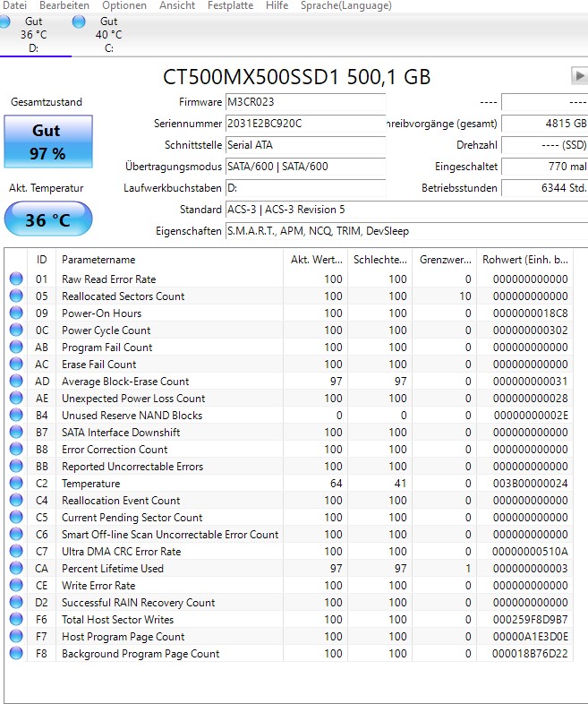Click the Eingeschaltet field 770 mal
Screen dimensions: 588x704
[x=544, y=167]
